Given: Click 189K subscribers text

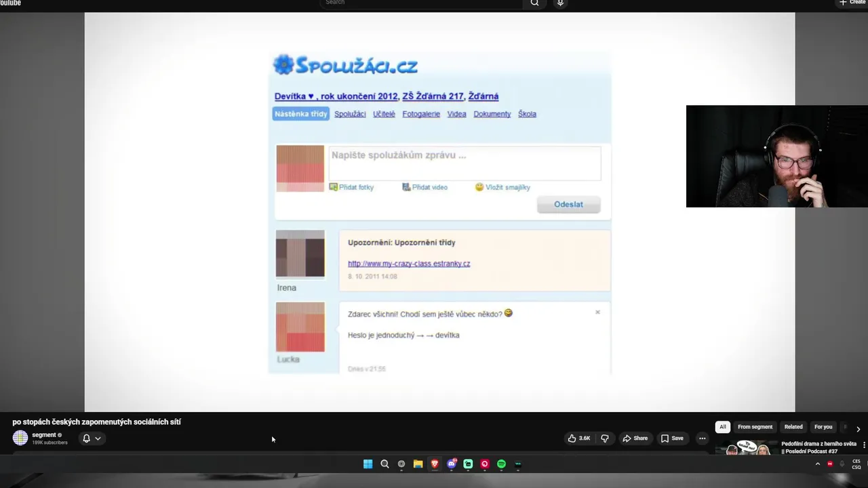Looking at the screenshot, I should tap(50, 443).
